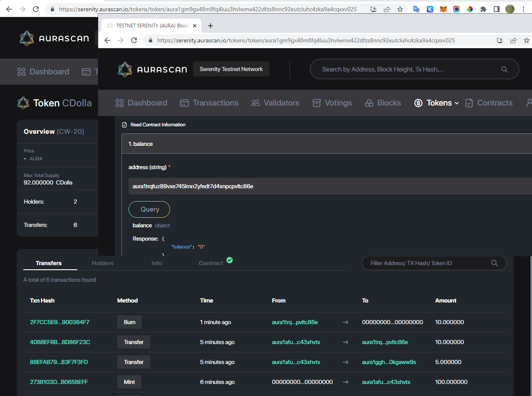Screen dimensions: 532x396
Task: Open To address aura1ggh...0kgaww9s
Action: point(389,362)
